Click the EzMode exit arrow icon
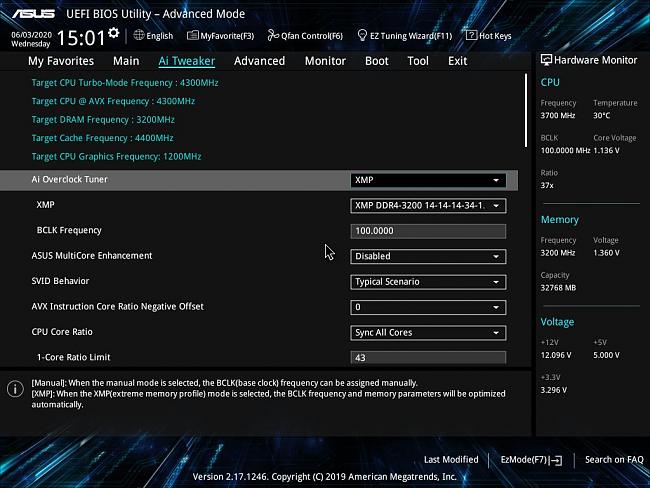650x488 pixels. (x=557, y=460)
